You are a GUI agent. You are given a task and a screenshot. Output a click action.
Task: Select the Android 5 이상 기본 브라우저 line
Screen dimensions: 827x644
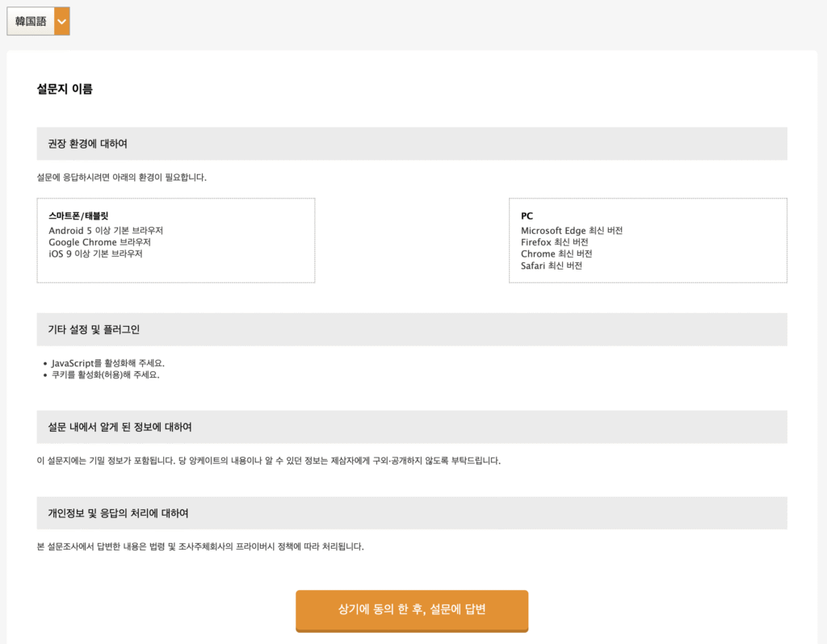[x=106, y=231]
